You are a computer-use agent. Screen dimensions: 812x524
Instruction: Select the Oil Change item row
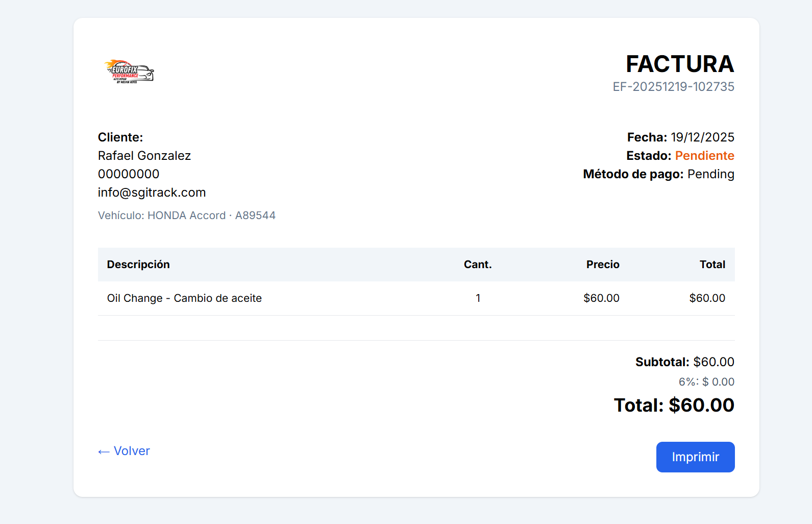[x=184, y=298]
